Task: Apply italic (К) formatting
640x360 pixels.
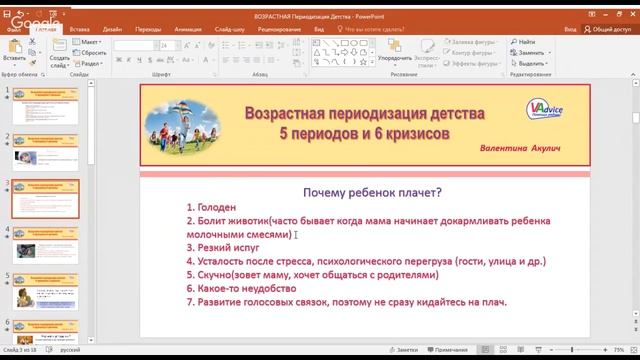Action: [x=129, y=60]
